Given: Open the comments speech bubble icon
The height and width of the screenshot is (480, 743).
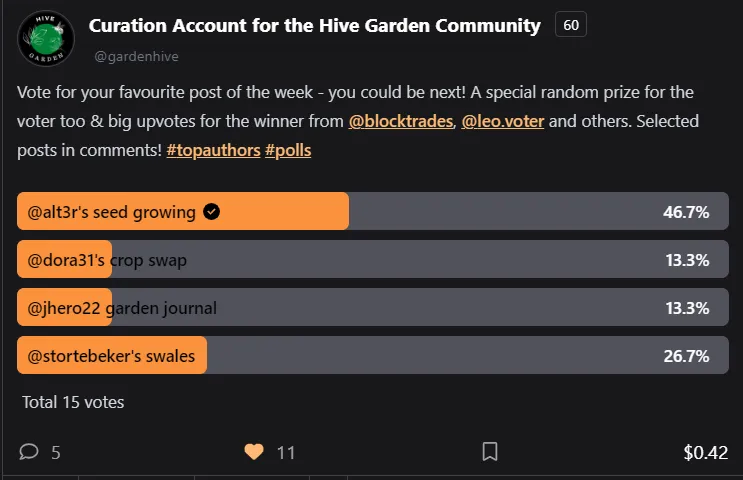Looking at the screenshot, I should 29,452.
